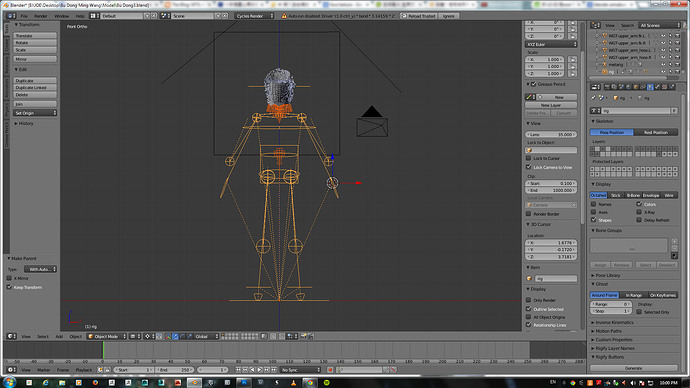Enable Only Render checkbox
This screenshot has height=388, width=690.
click(x=529, y=300)
